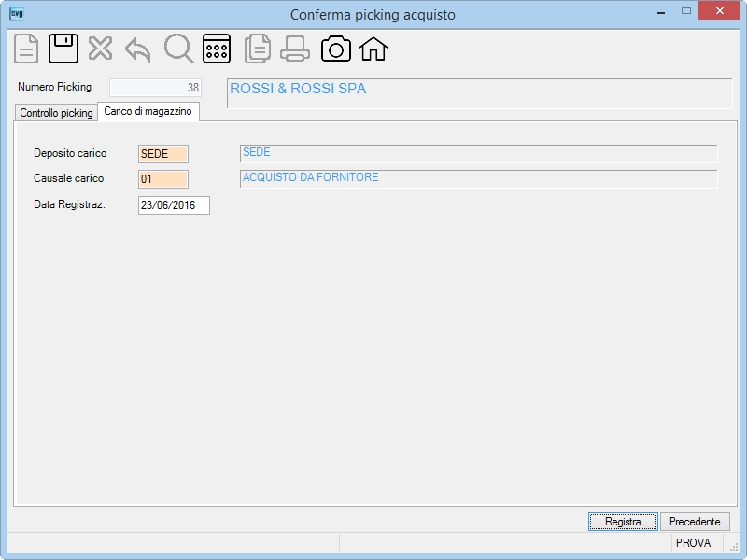Click the Save floppy disk icon
Image resolution: width=747 pixels, height=560 pixels.
[x=63, y=49]
